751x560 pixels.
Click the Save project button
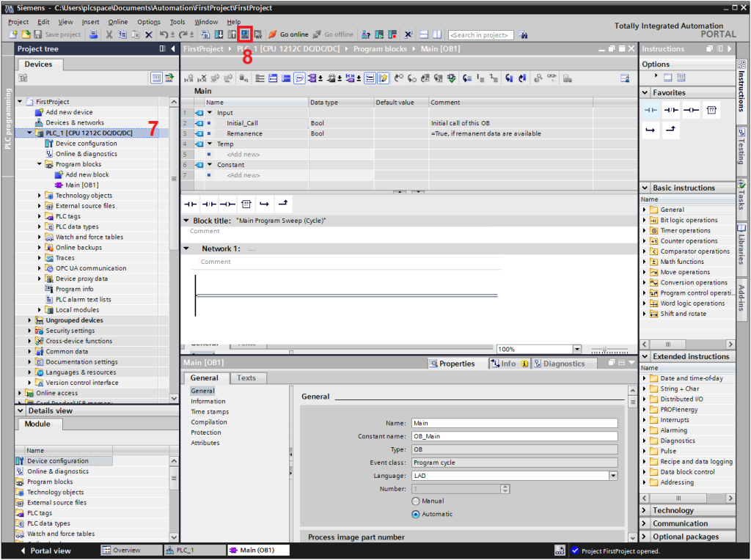pos(57,34)
